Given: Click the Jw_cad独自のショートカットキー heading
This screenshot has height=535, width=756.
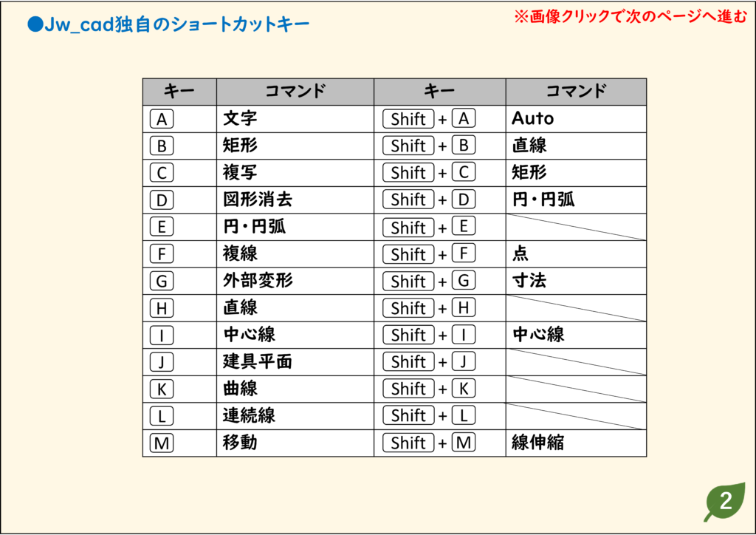Looking at the screenshot, I should 168,24.
